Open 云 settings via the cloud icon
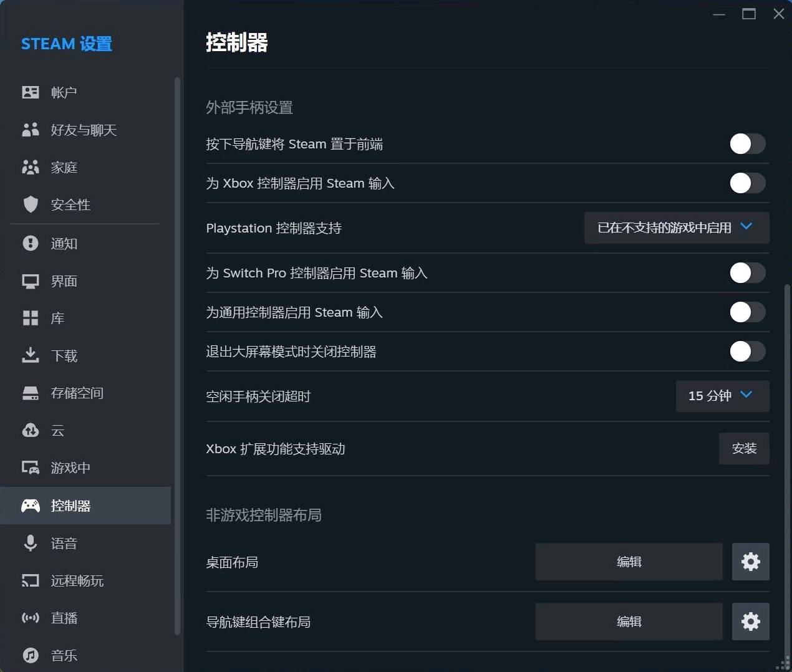Viewport: 792px width, 672px height. [31, 430]
